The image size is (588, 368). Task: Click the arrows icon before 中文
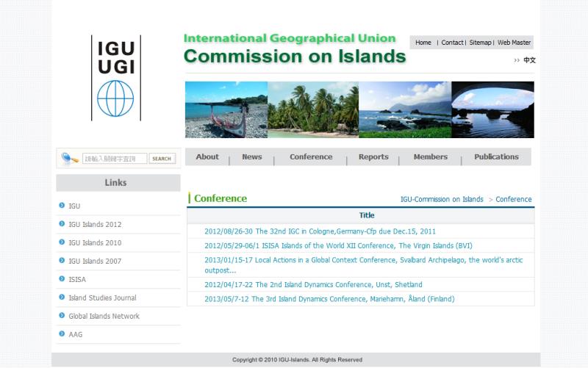(517, 60)
